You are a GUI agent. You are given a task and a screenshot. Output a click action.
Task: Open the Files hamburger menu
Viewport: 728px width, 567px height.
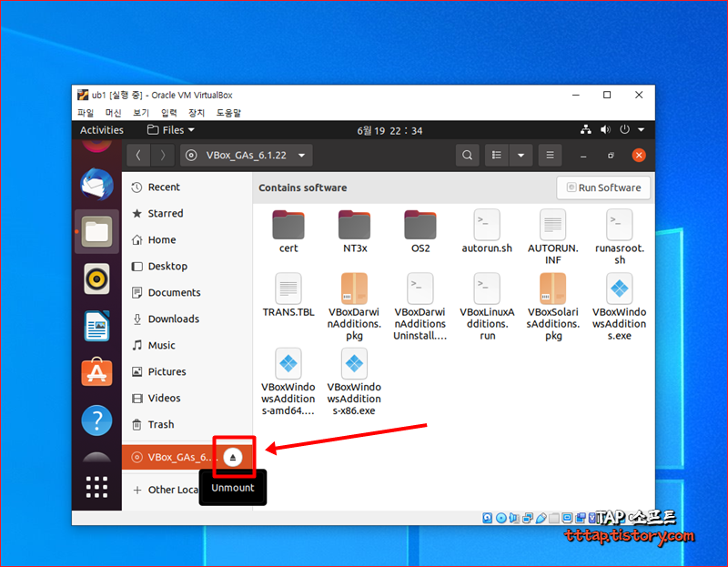(550, 155)
